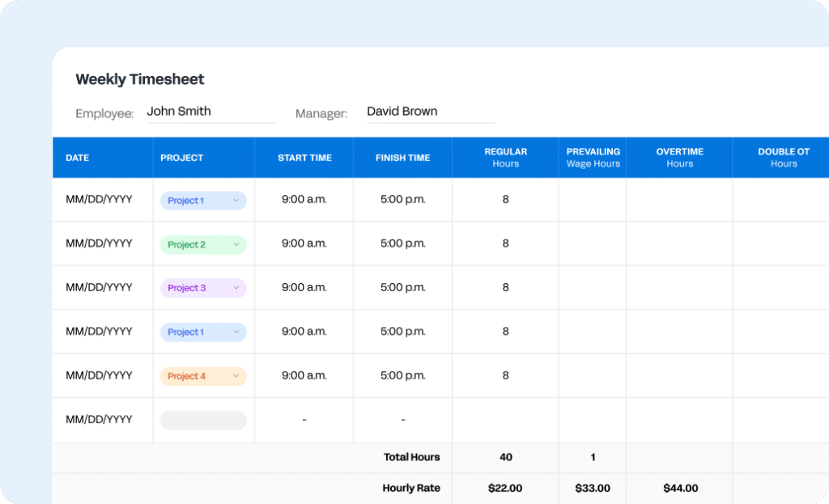Click the MM/DD/YYYY date in the Project 4 row
This screenshot has width=829, height=504.
point(99,375)
